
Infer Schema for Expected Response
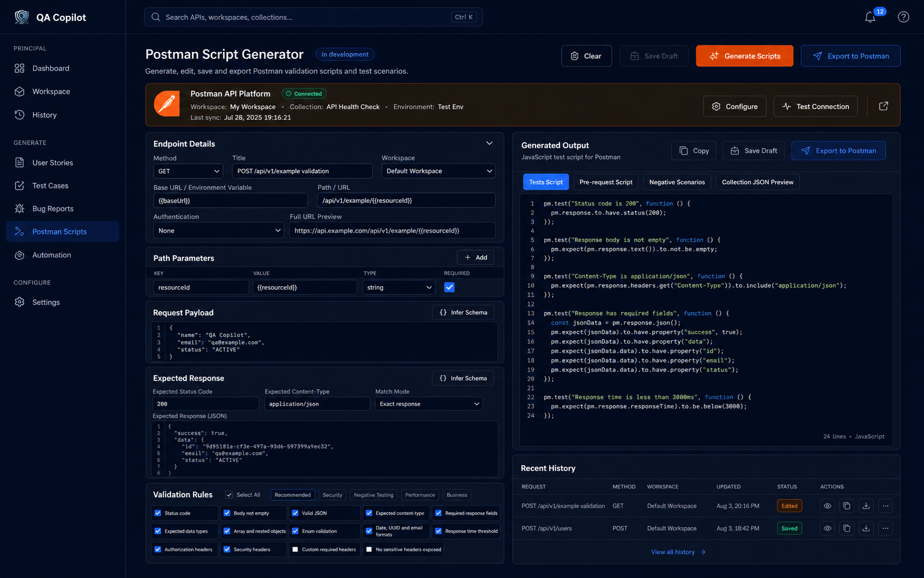pos(463,379)
